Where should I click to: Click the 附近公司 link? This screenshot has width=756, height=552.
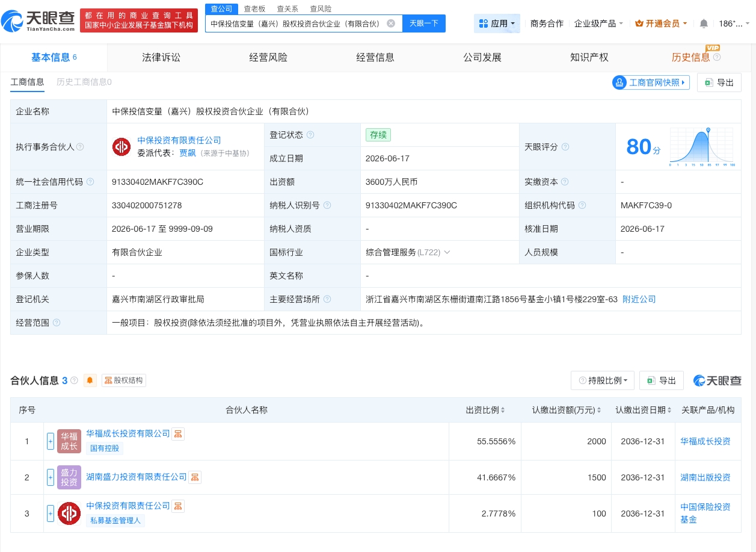pyautogui.click(x=639, y=299)
